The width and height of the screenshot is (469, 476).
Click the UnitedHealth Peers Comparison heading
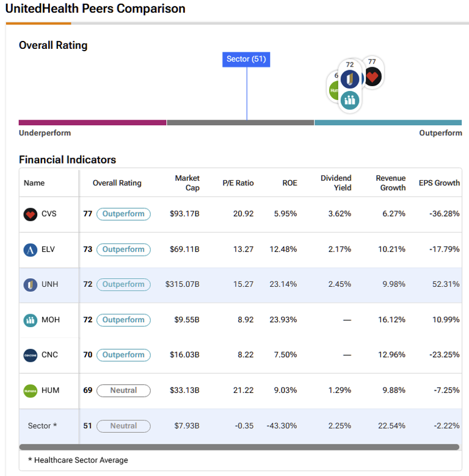pyautogui.click(x=95, y=9)
